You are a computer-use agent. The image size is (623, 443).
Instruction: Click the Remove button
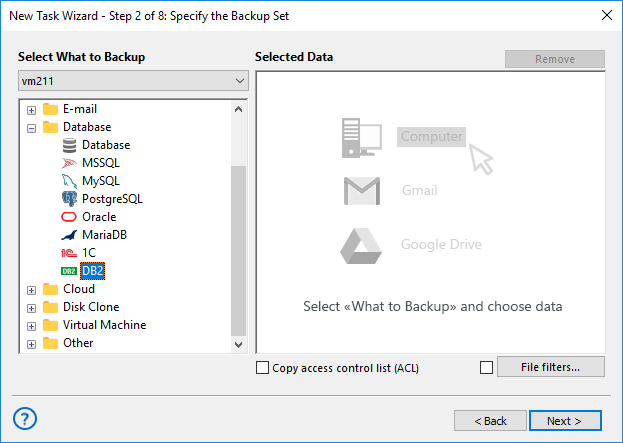(x=555, y=59)
